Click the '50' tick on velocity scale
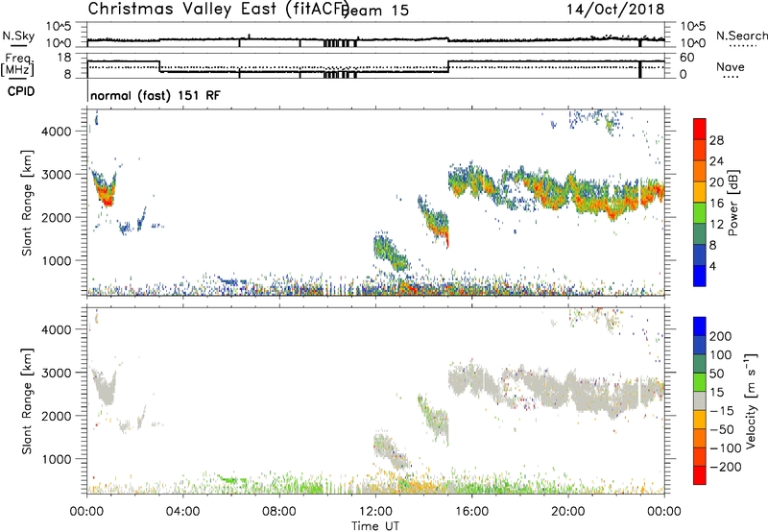 click(716, 374)
